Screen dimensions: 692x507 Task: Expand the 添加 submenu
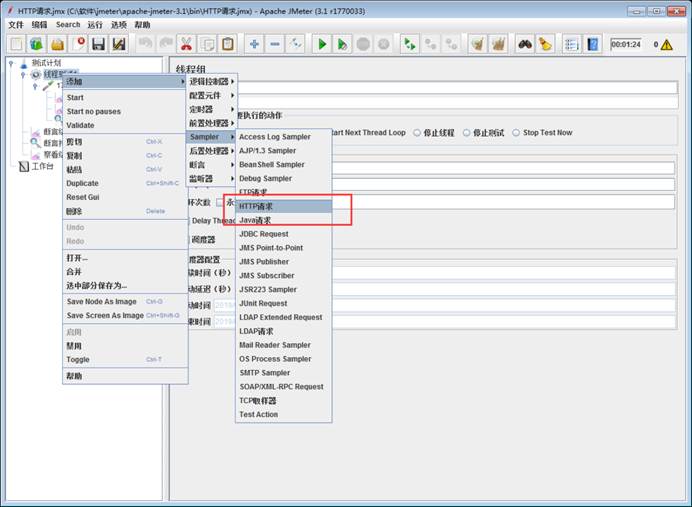pyautogui.click(x=124, y=82)
